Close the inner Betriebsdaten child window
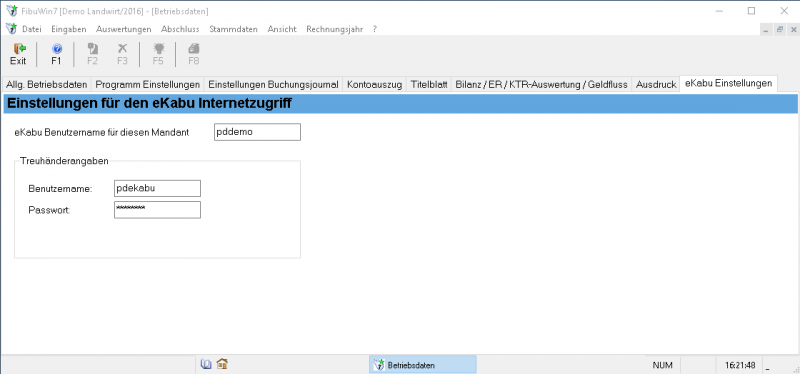800x374 pixels. (x=792, y=30)
